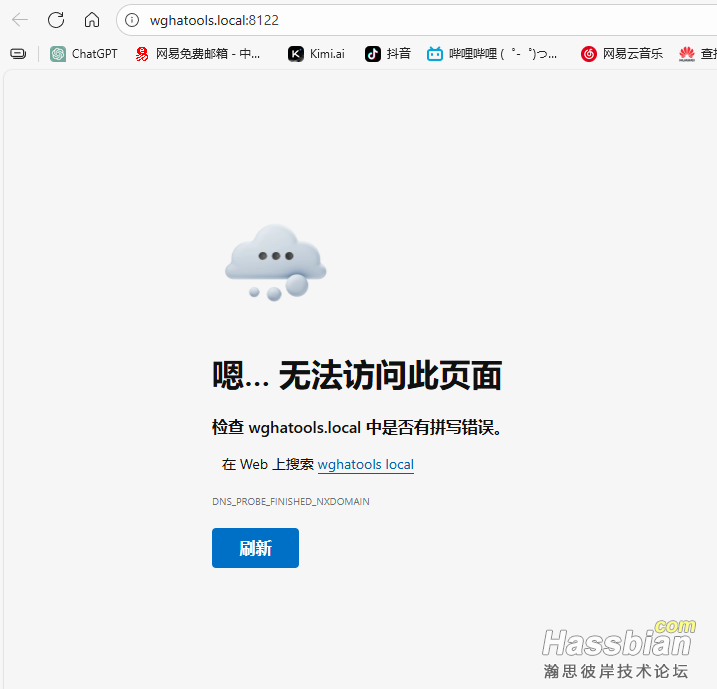View site information icon in address bar

(x=132, y=20)
